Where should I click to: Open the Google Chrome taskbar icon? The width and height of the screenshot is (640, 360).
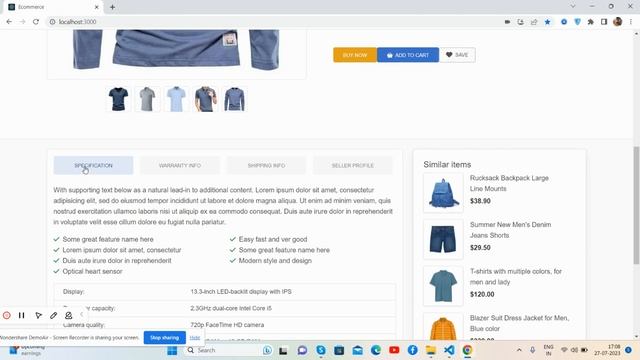tap(467, 350)
